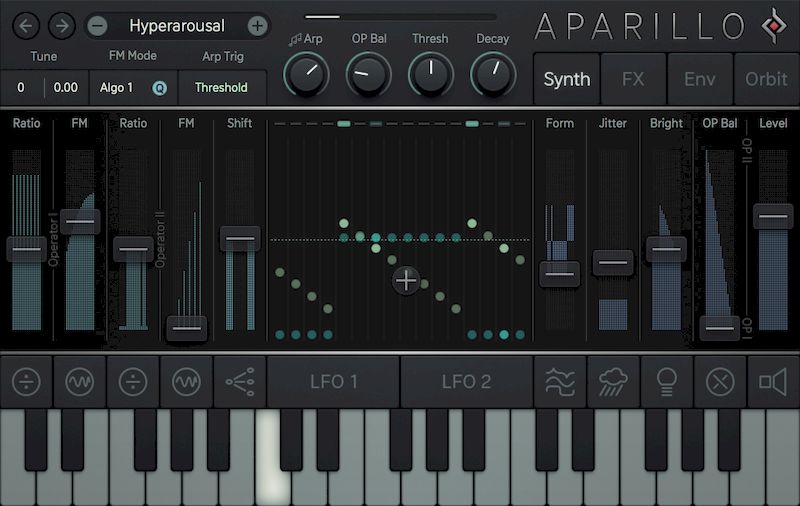The height and width of the screenshot is (506, 800).
Task: Click Operator I Ratio slider handle
Action: [27, 249]
